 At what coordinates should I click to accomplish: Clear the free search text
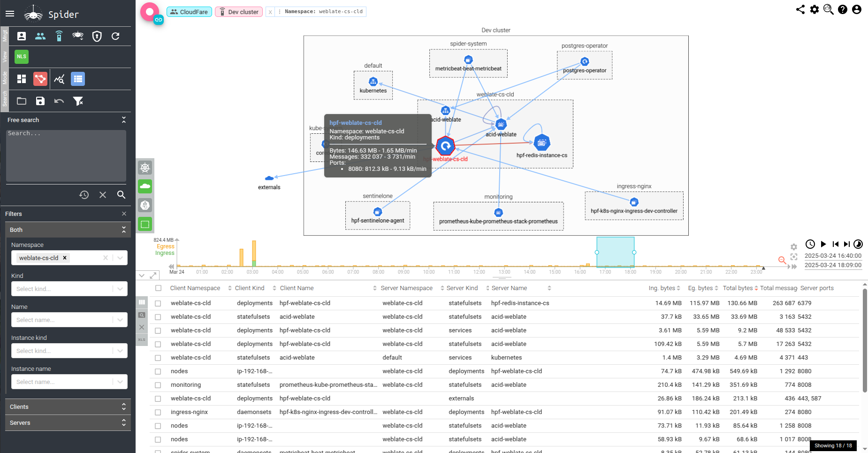tap(103, 194)
